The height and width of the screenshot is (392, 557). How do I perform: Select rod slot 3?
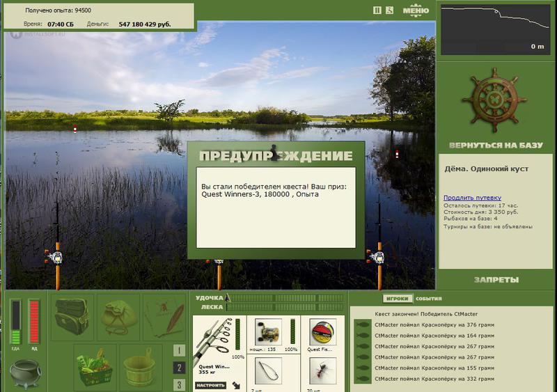pyautogui.click(x=179, y=384)
